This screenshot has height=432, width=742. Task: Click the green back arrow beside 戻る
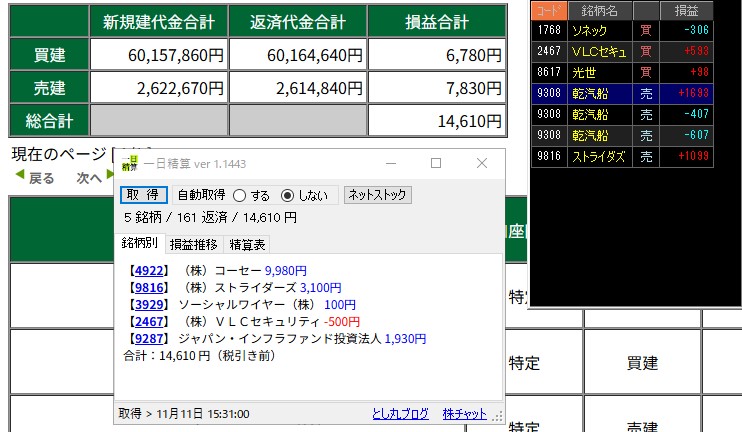[x=19, y=178]
